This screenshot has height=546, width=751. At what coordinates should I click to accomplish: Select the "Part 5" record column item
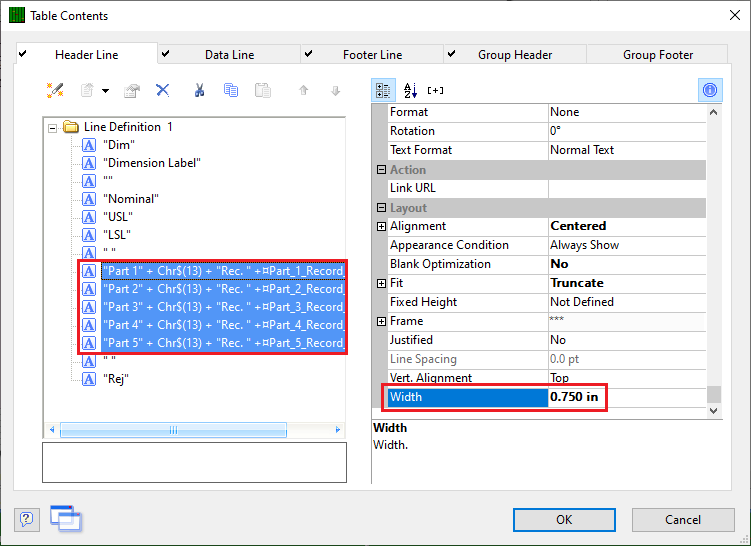pyautogui.click(x=223, y=343)
